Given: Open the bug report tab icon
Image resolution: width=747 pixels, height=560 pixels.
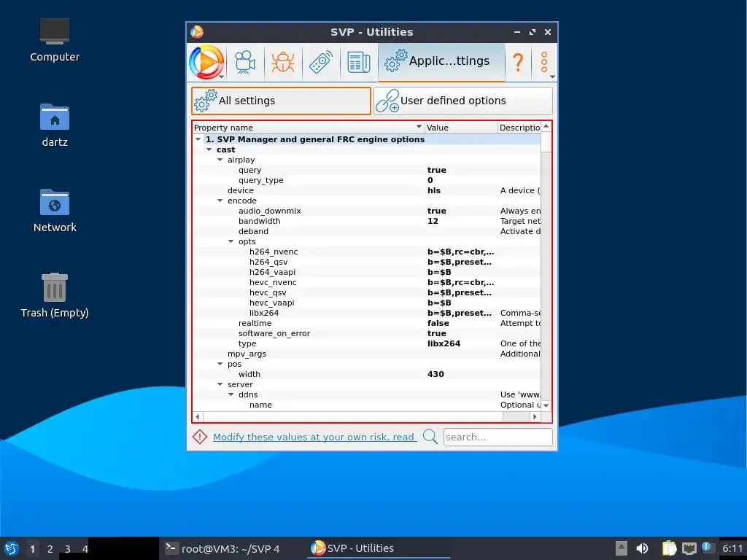Looking at the screenshot, I should pyautogui.click(x=283, y=62).
